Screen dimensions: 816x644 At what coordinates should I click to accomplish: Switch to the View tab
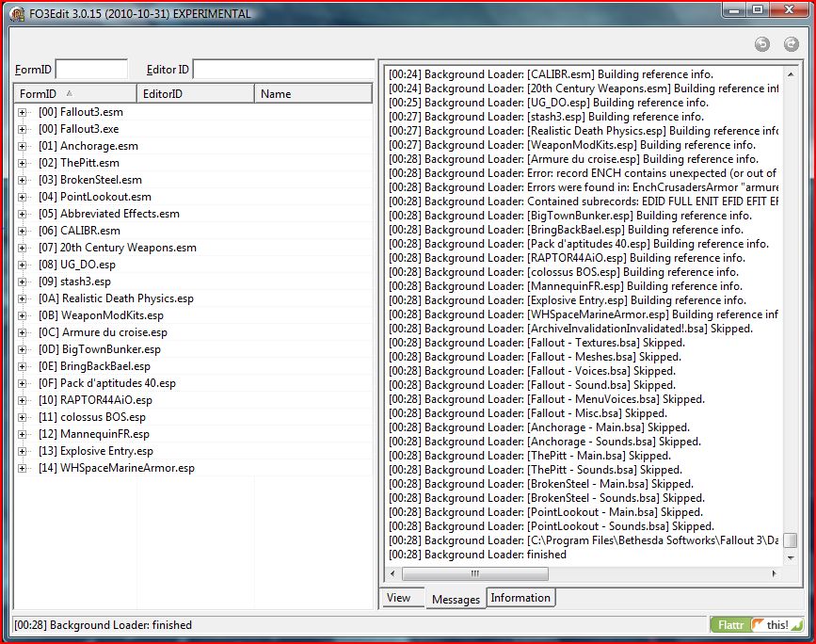pos(398,598)
